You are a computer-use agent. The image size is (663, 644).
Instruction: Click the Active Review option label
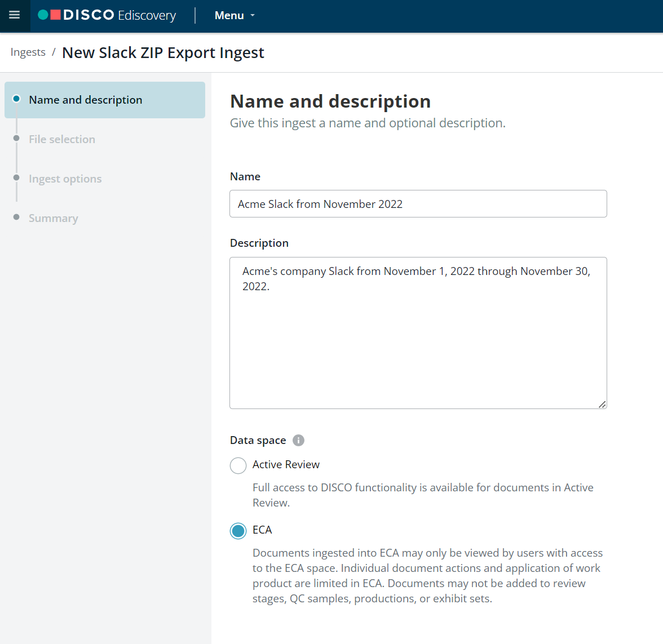point(286,464)
